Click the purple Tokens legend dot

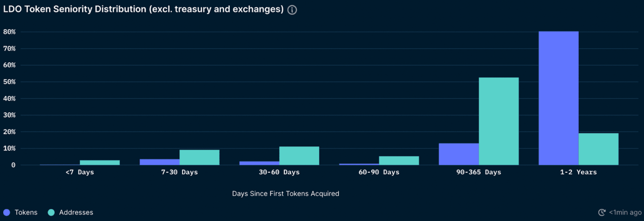7,212
